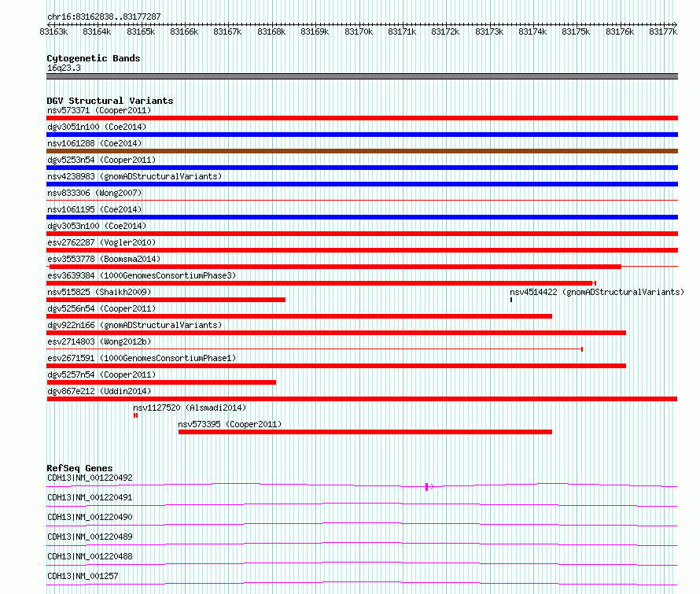Open the dgv3053n100 (Coe2014) label
700x594 pixels.
(97, 226)
